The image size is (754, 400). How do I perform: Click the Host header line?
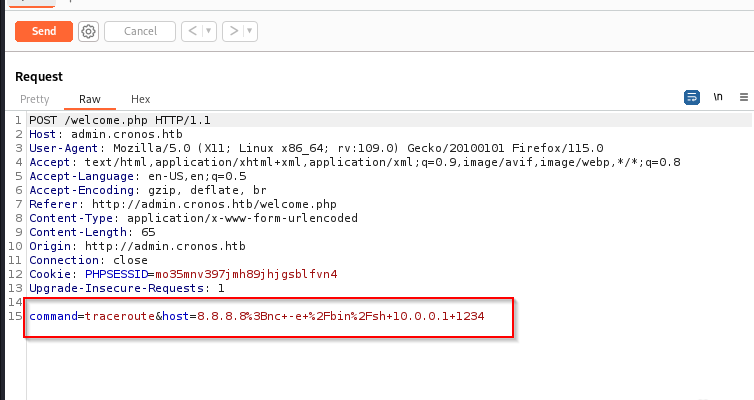90,134
